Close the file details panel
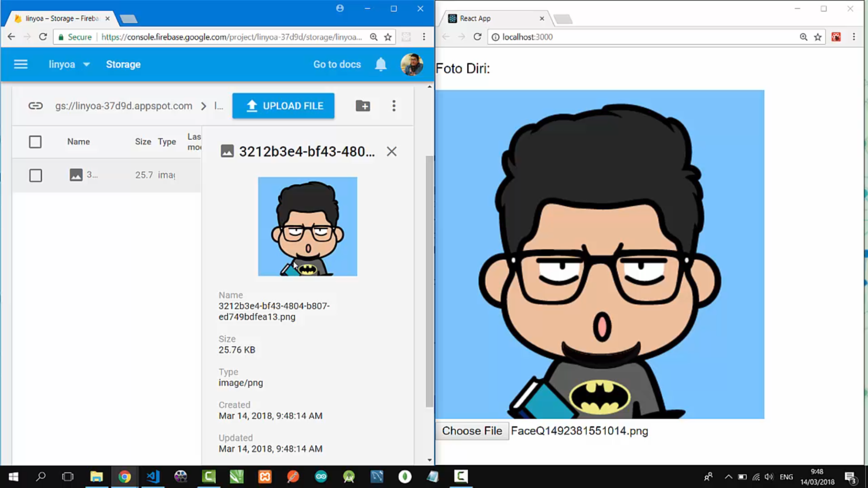868x488 pixels. (391, 151)
